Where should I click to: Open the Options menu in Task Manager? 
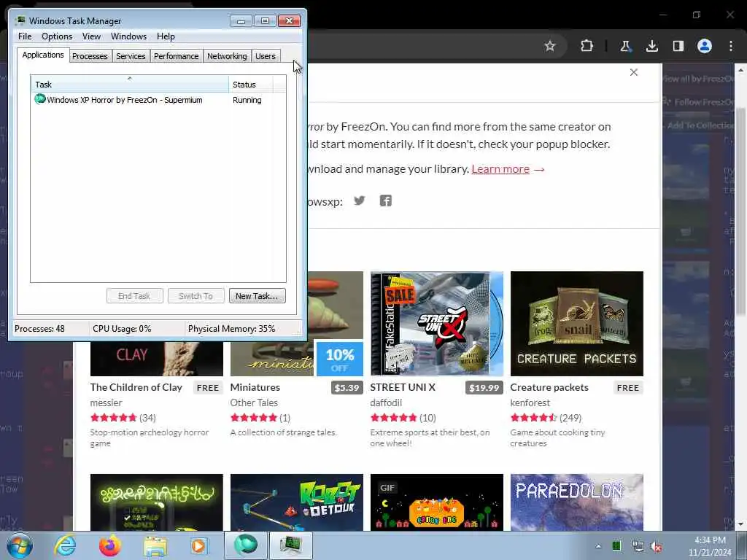coord(57,36)
